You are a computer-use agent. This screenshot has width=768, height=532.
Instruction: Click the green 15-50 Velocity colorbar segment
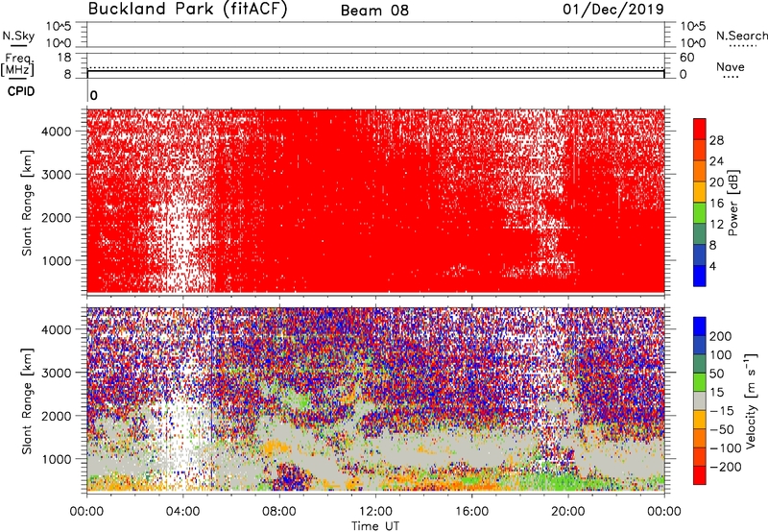tap(700, 382)
